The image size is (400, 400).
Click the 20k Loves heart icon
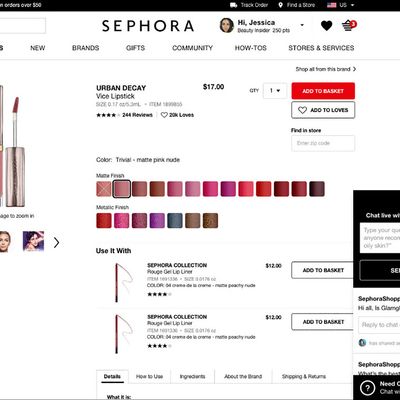tap(164, 115)
